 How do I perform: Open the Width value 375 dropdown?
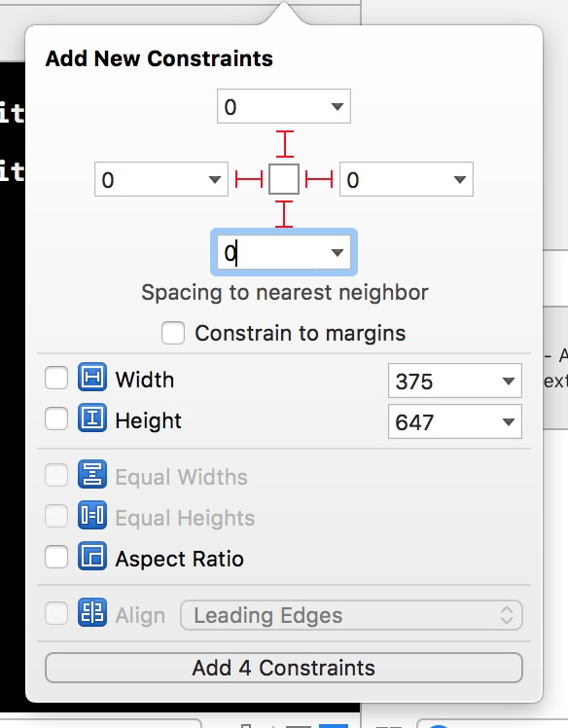(x=509, y=382)
